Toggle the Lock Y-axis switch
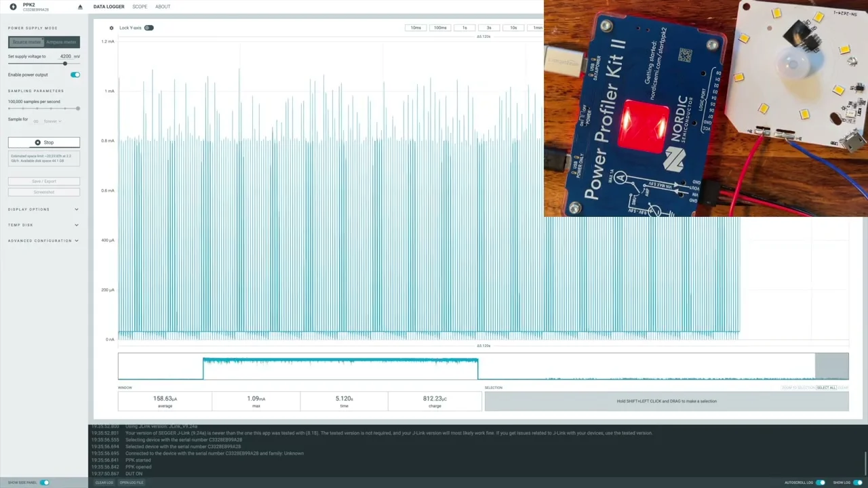 (149, 28)
